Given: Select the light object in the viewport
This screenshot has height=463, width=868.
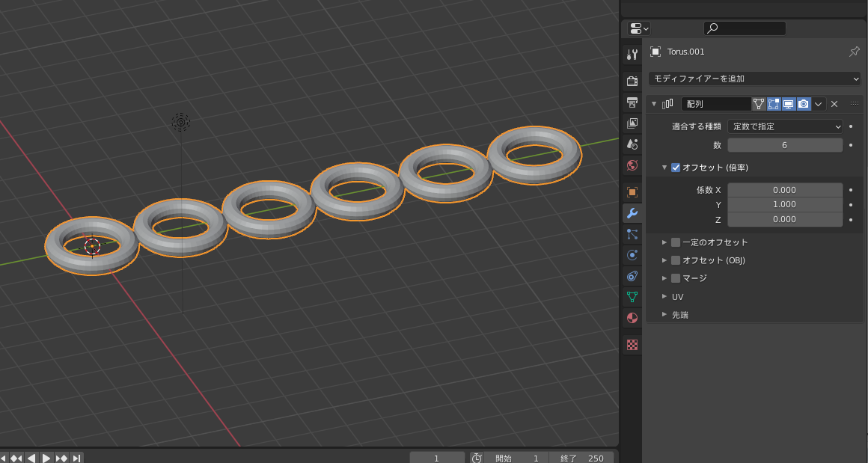Looking at the screenshot, I should [x=181, y=121].
